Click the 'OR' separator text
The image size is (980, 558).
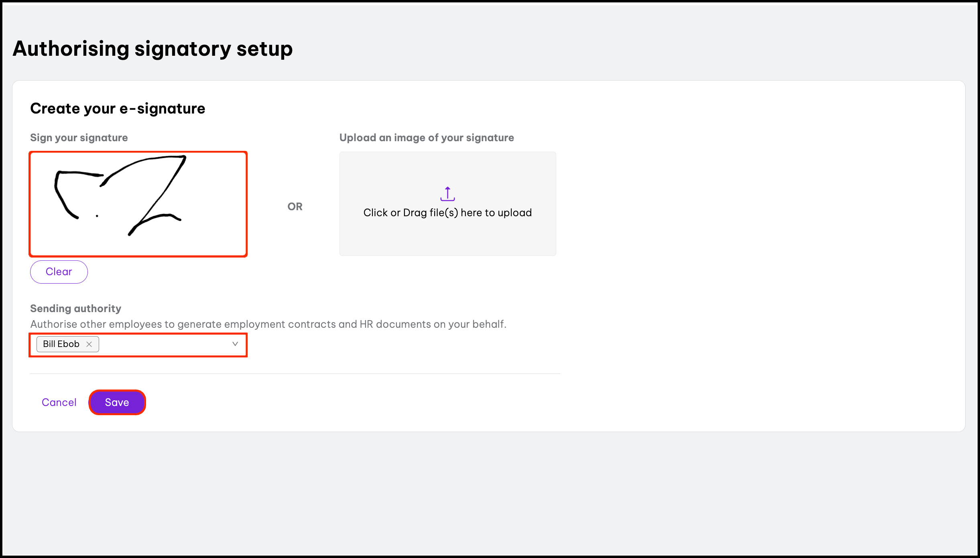tap(295, 207)
